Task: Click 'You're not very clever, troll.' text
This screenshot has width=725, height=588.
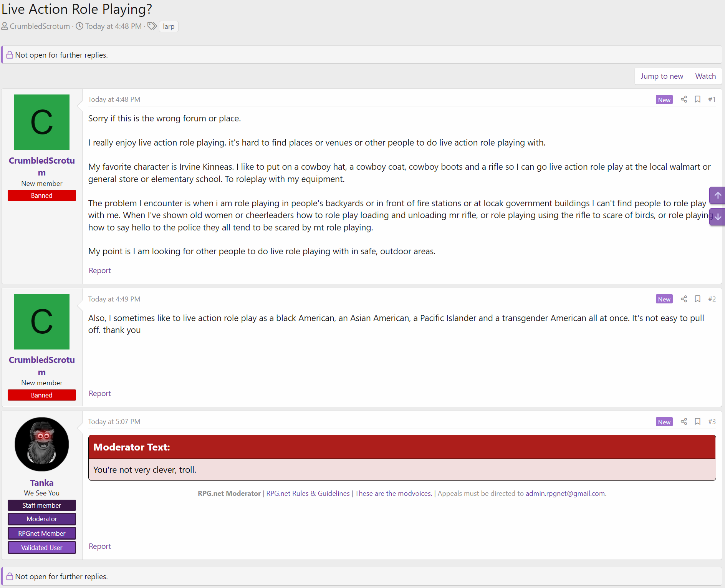Action: coord(145,470)
